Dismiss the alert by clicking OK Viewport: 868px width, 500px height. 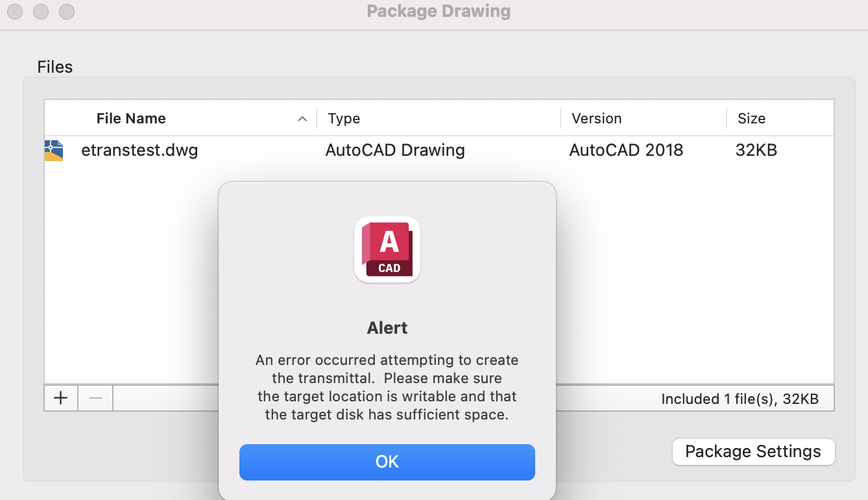[x=387, y=462]
